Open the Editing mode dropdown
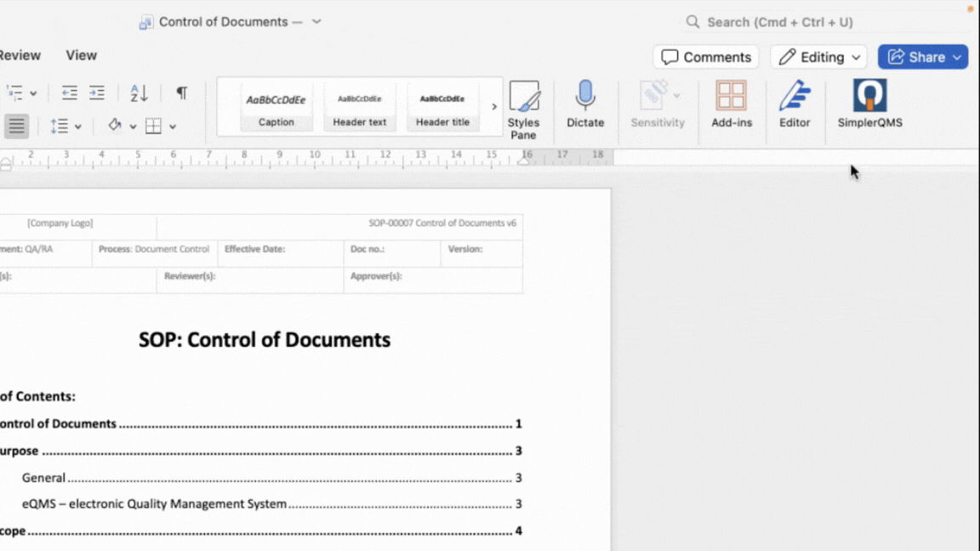This screenshot has height=551, width=980. tap(818, 57)
